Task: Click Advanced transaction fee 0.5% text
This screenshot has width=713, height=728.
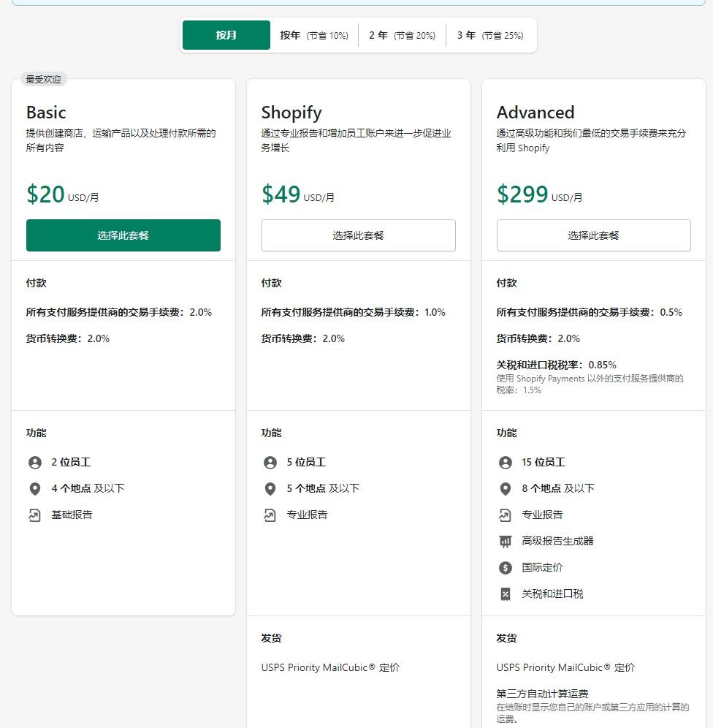Action: [589, 312]
